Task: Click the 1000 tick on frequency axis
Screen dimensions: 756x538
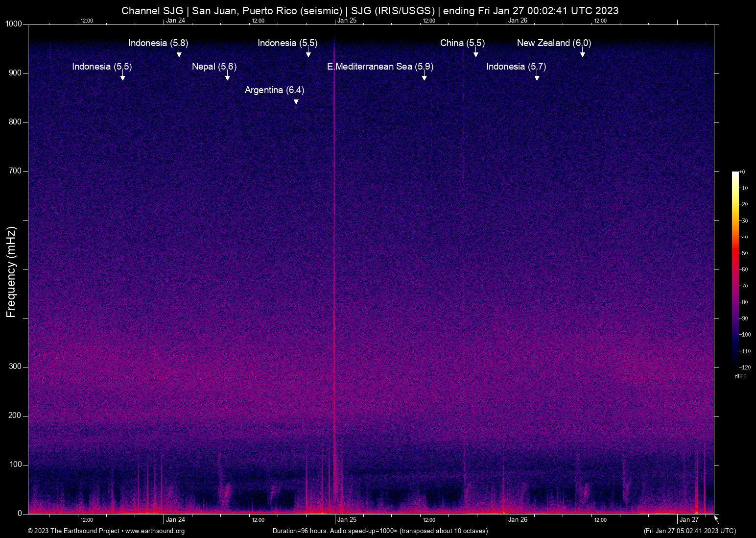Action: point(14,24)
